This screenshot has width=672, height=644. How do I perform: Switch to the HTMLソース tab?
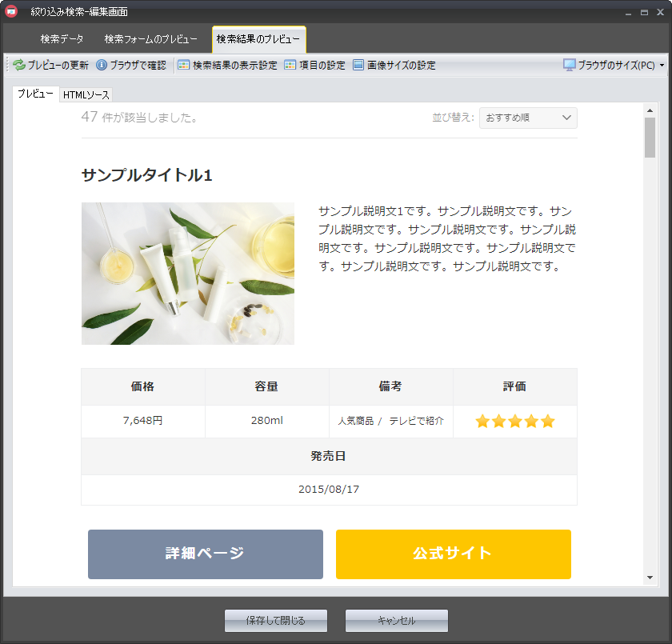tap(86, 95)
